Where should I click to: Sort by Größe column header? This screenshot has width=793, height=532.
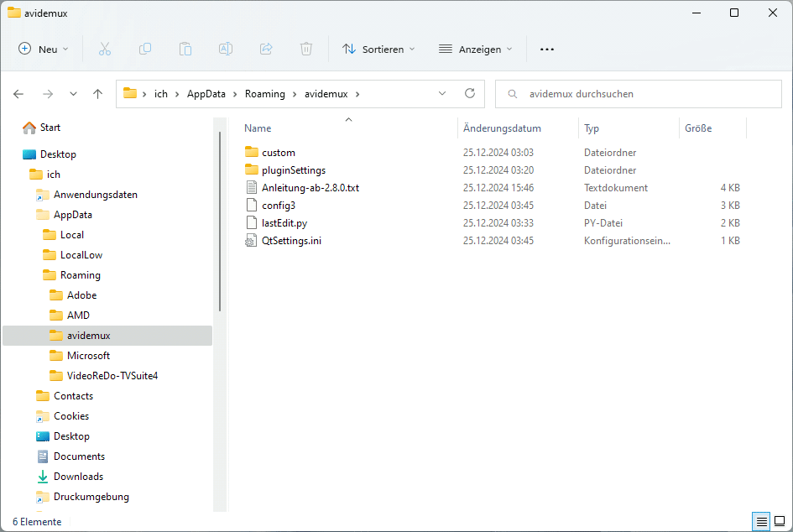tap(698, 128)
